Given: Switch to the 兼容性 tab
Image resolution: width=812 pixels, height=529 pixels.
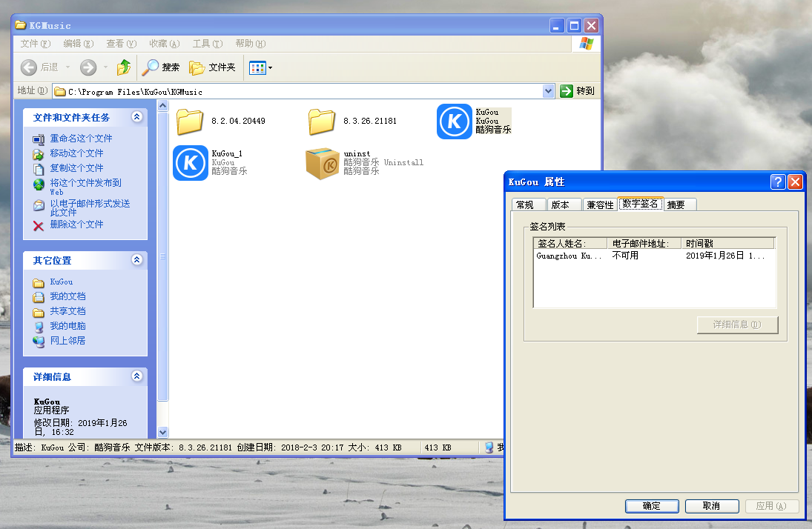Looking at the screenshot, I should click(x=600, y=205).
